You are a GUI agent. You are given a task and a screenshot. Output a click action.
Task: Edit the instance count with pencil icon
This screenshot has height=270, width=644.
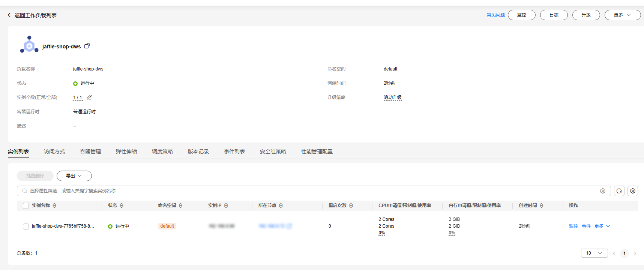pyautogui.click(x=89, y=97)
